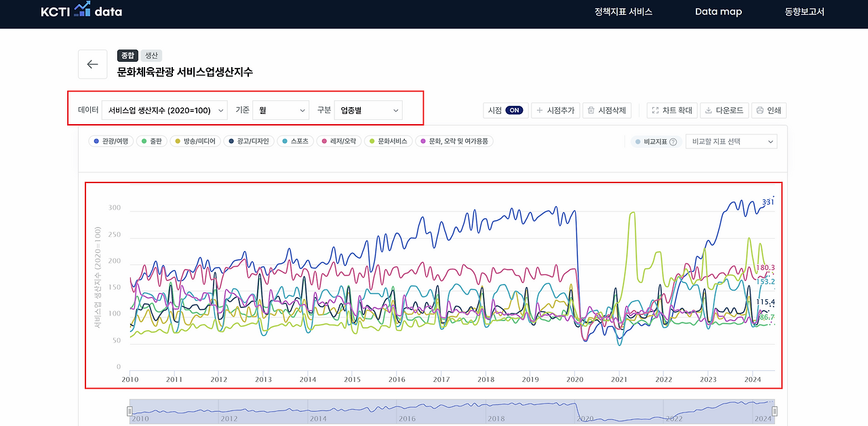Toggle the 문화, 오락 및 여가용품 legend series

pyautogui.click(x=454, y=141)
